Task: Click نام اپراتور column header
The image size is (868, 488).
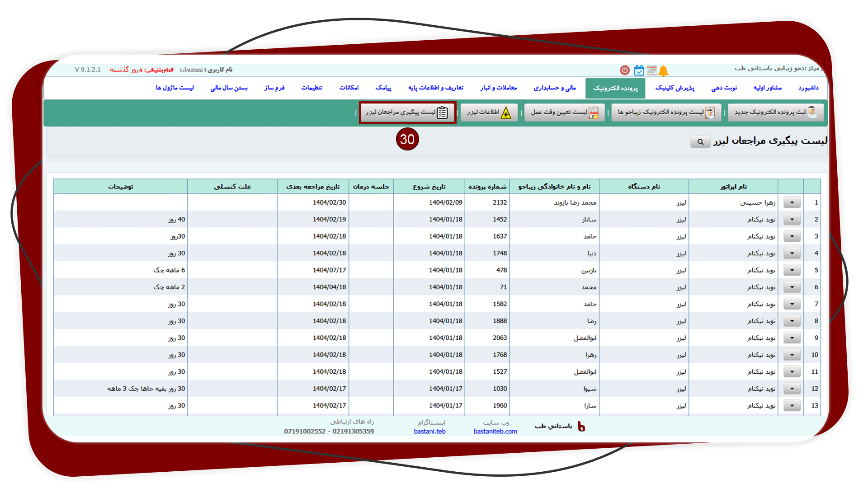Action: (x=733, y=187)
